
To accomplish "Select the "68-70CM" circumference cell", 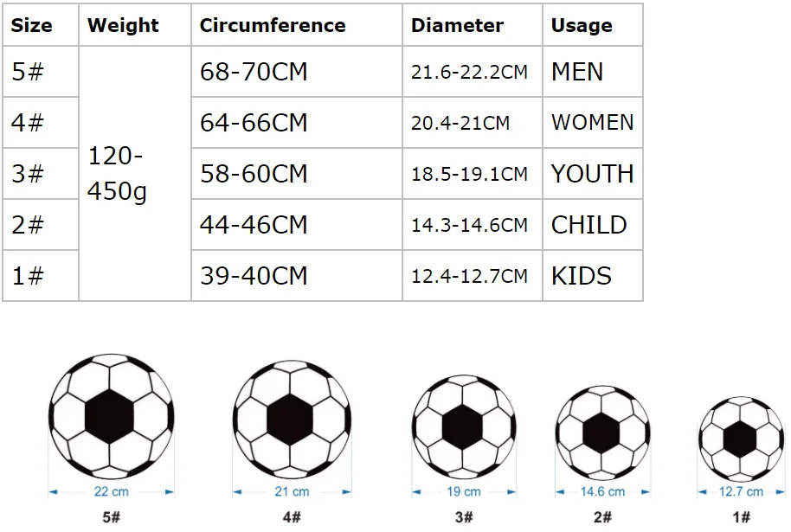I will [x=254, y=72].
